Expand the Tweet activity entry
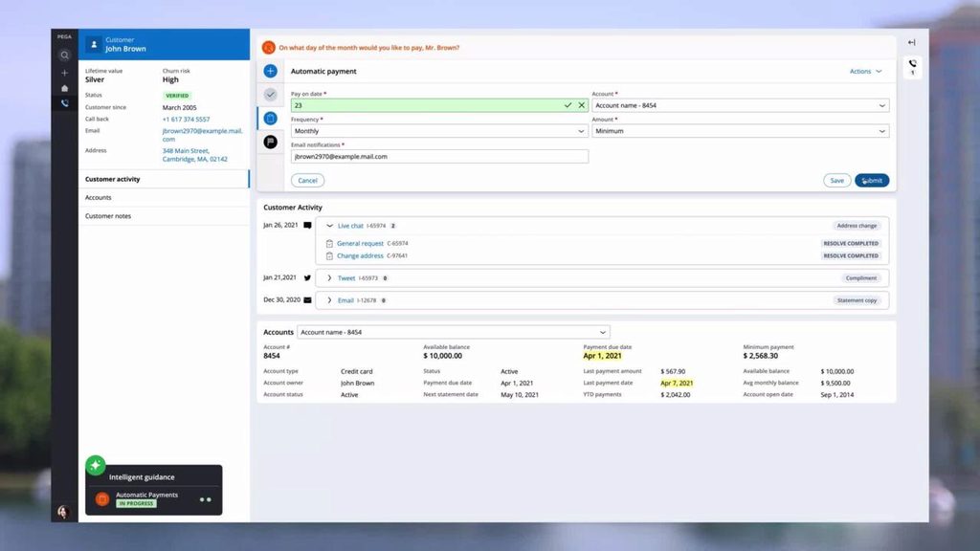This screenshot has width=980, height=551. click(329, 278)
